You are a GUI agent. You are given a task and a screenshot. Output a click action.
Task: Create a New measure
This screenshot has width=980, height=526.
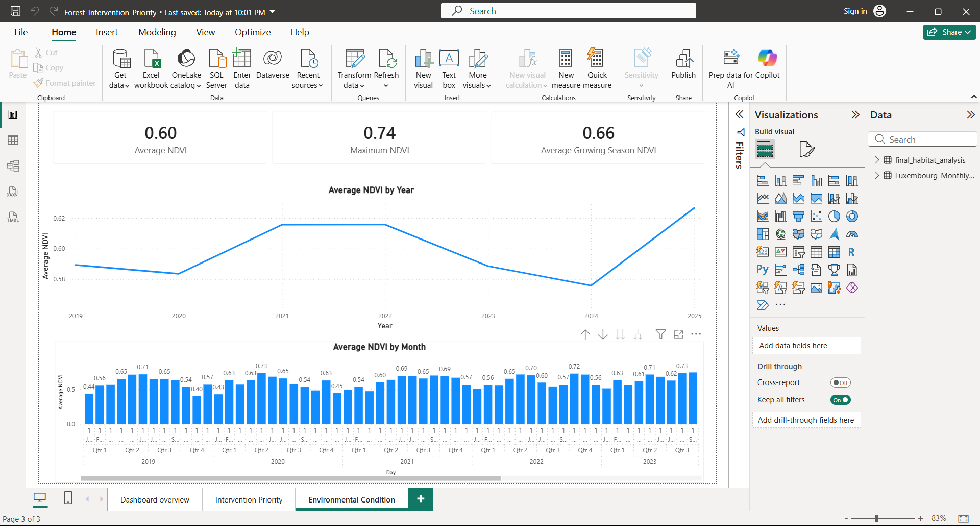point(566,68)
